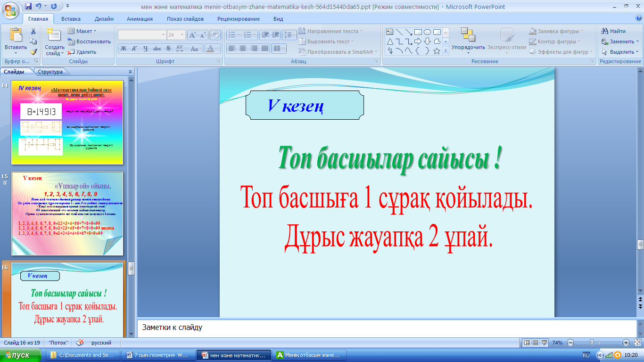Click Создать слайд new slide icon

[x=55, y=36]
